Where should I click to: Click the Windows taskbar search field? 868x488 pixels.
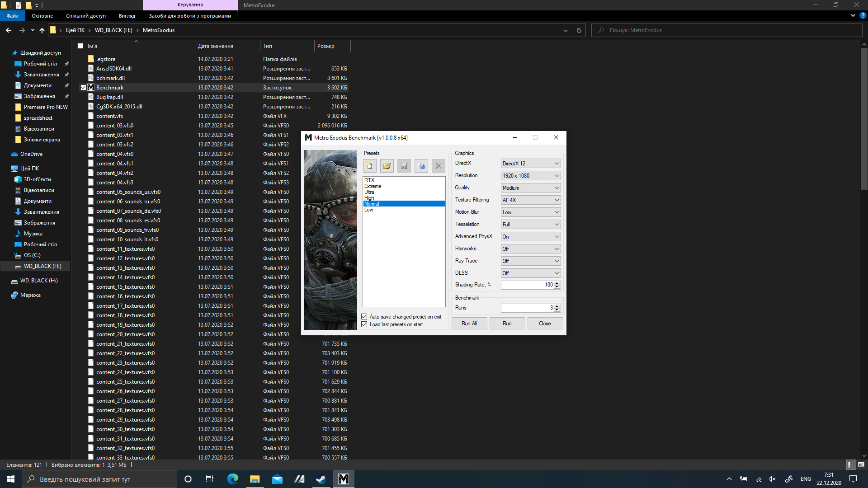pos(99,479)
